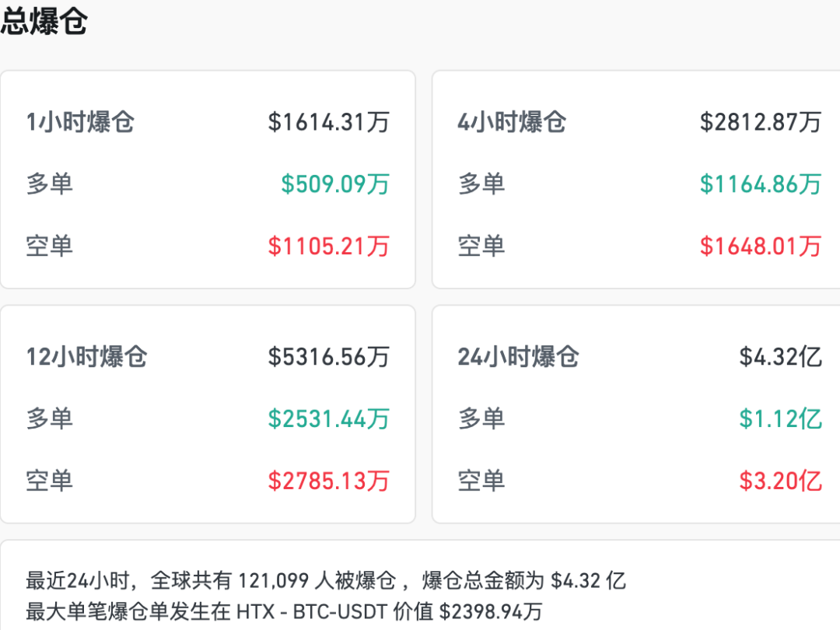Click the 1-hour short liquidation value $1105.21万
Screen dimensions: 840x630
(328, 247)
